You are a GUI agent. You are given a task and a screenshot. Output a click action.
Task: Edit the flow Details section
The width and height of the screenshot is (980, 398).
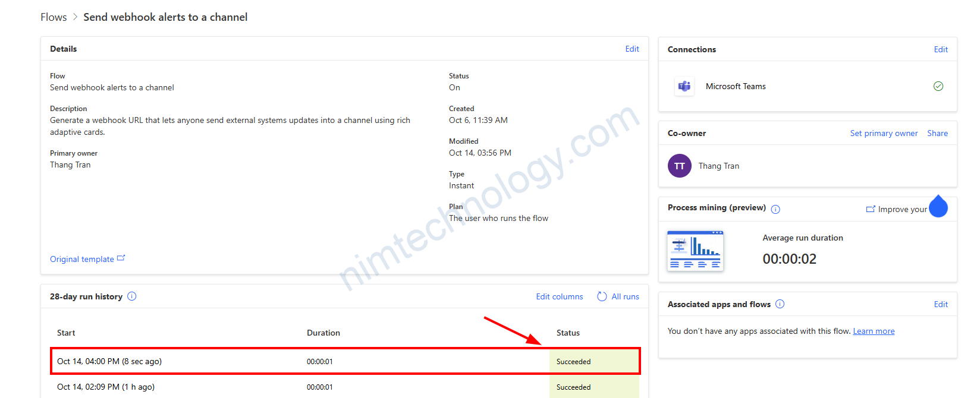pos(632,49)
